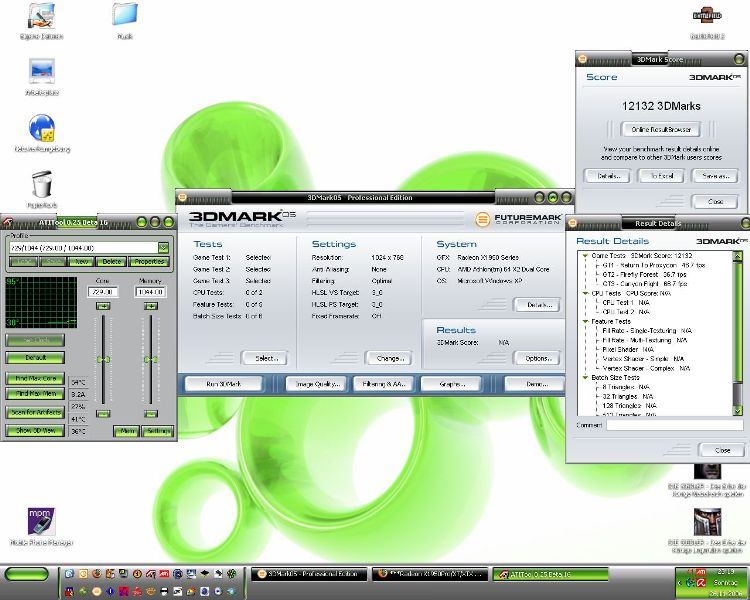Click the red ATI icon in the system tray
The image size is (750, 600).
(701, 572)
